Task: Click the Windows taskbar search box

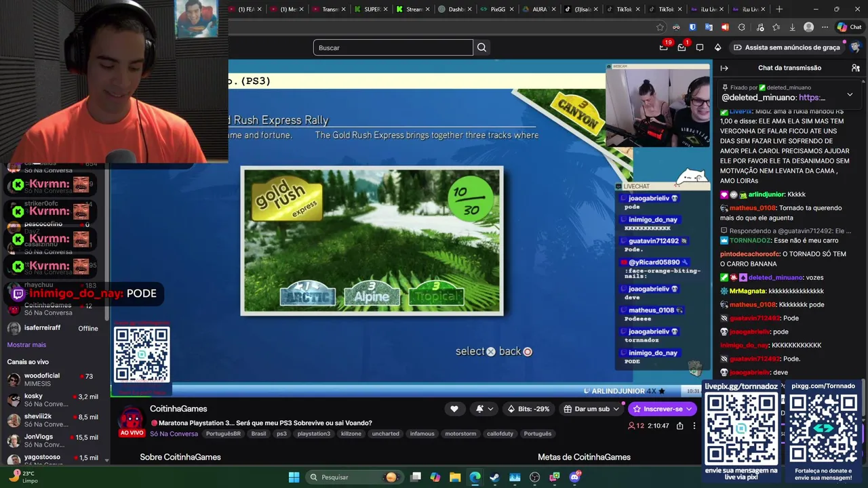Action: click(354, 477)
